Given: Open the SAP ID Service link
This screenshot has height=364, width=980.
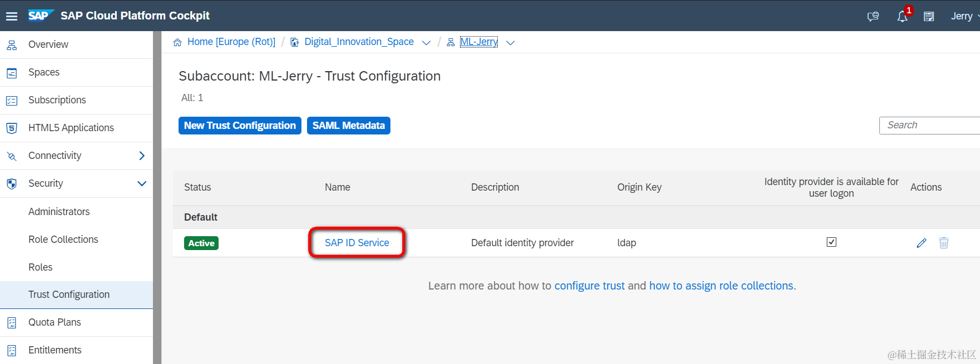Looking at the screenshot, I should point(357,243).
